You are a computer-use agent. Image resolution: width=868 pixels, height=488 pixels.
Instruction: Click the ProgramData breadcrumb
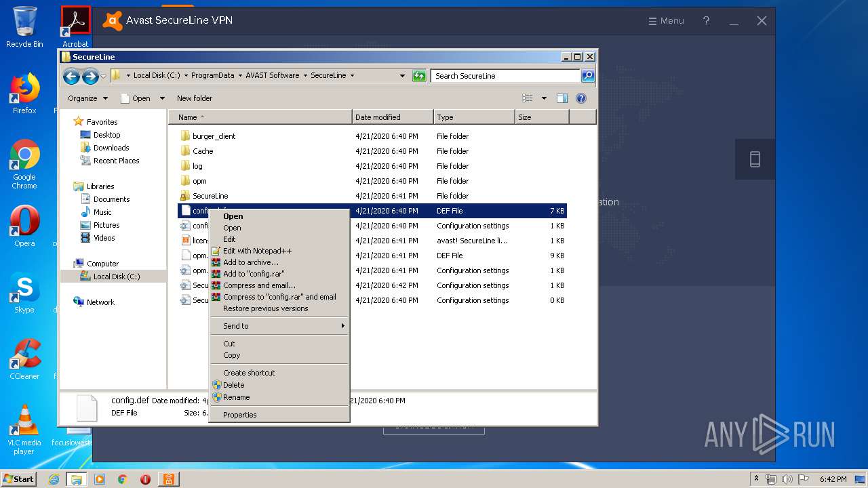pyautogui.click(x=213, y=75)
